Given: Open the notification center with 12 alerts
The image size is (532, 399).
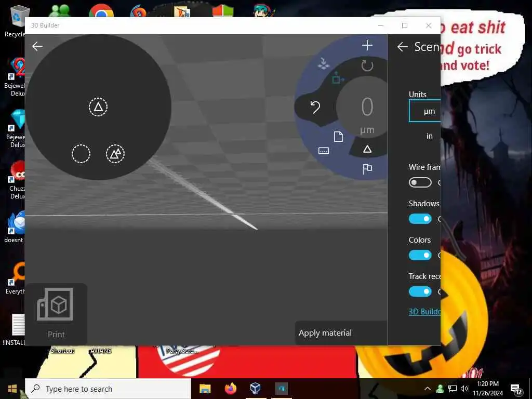Looking at the screenshot, I should click(x=516, y=389).
